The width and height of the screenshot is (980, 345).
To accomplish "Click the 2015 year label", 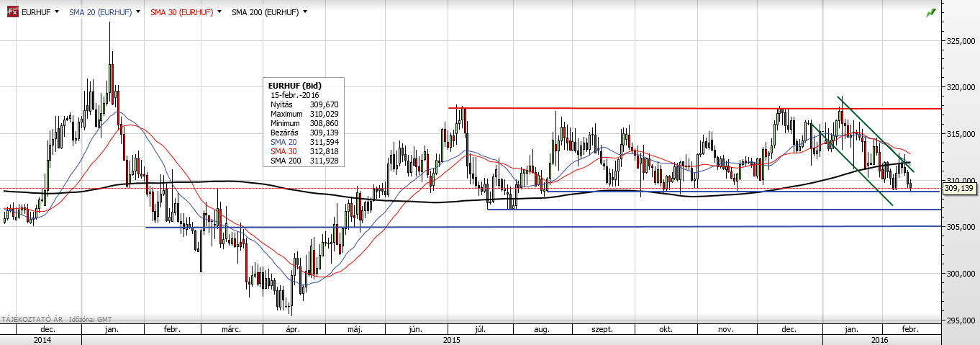I will pos(452,339).
